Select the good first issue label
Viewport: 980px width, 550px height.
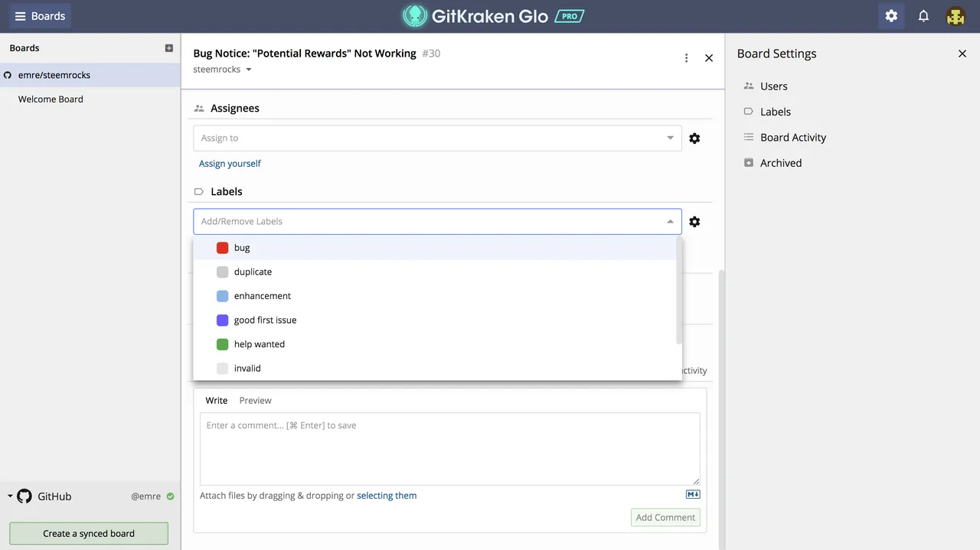pyautogui.click(x=435, y=320)
